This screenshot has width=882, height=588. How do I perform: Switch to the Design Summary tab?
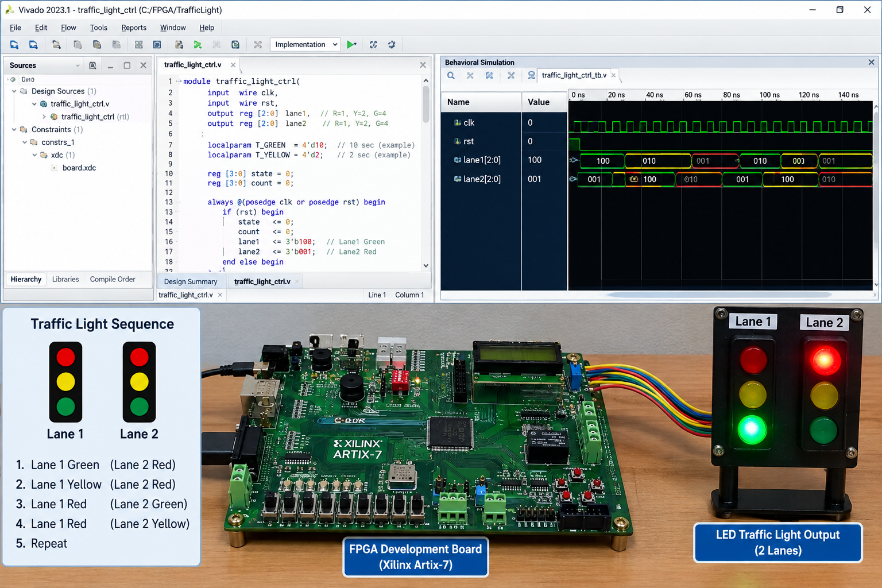tap(191, 282)
